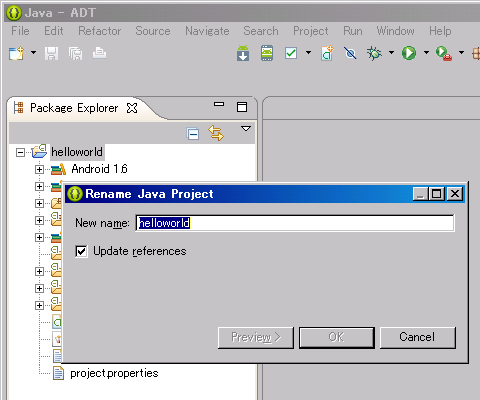Viewport: 480px width, 400px height.
Task: Open the Debug dropdown arrow
Action: (x=391, y=52)
